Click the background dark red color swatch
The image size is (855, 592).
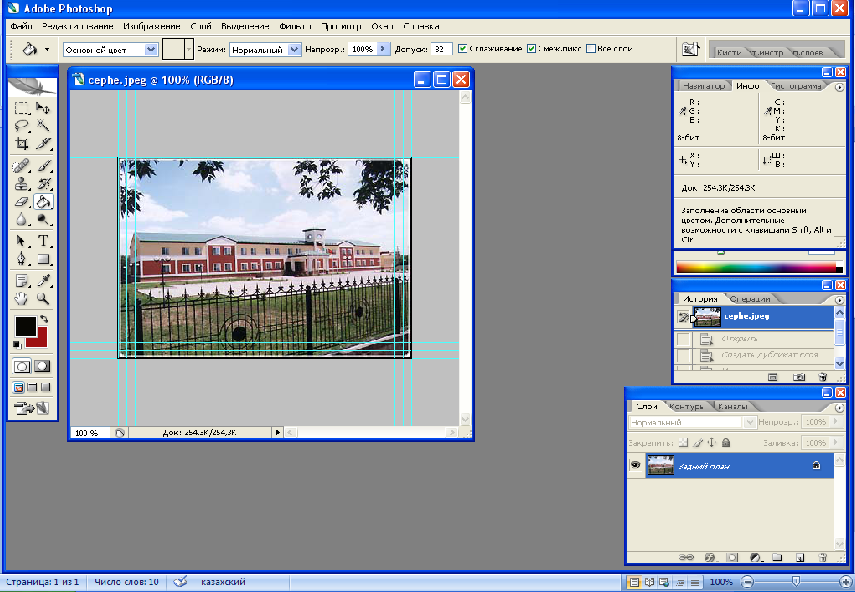[x=38, y=339]
